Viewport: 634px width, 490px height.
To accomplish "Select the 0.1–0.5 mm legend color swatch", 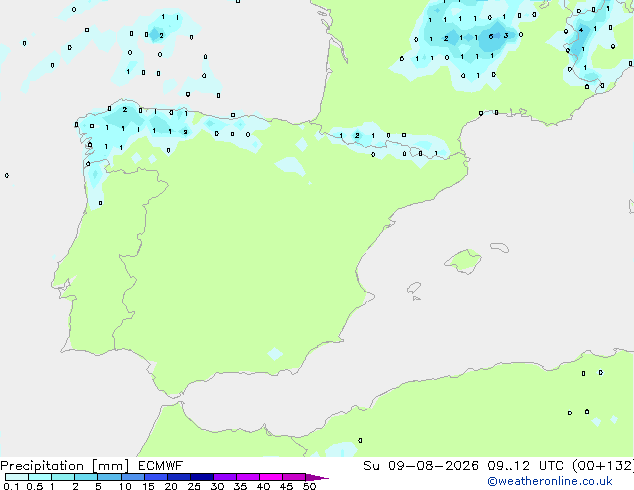I will tap(17, 477).
